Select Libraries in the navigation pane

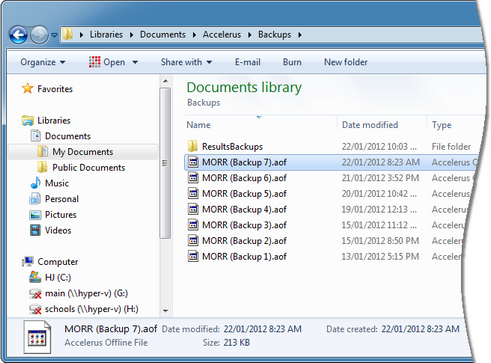coord(54,120)
